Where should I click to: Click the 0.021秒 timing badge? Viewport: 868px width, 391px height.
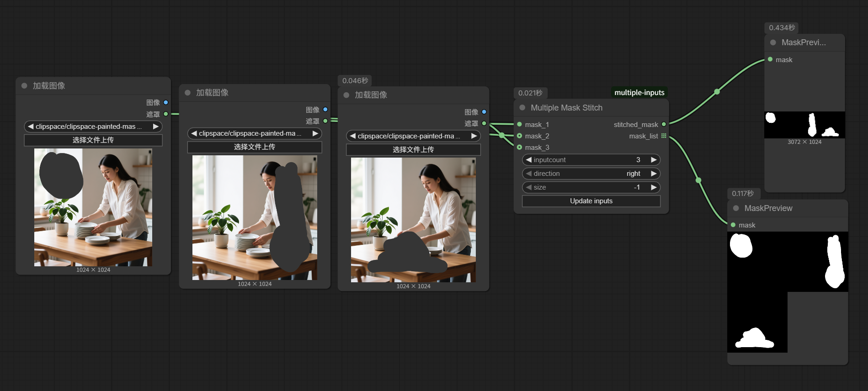pos(530,93)
